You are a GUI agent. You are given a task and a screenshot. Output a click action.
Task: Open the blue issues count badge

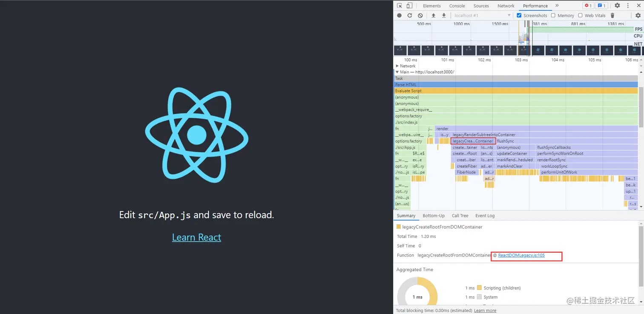(601, 6)
